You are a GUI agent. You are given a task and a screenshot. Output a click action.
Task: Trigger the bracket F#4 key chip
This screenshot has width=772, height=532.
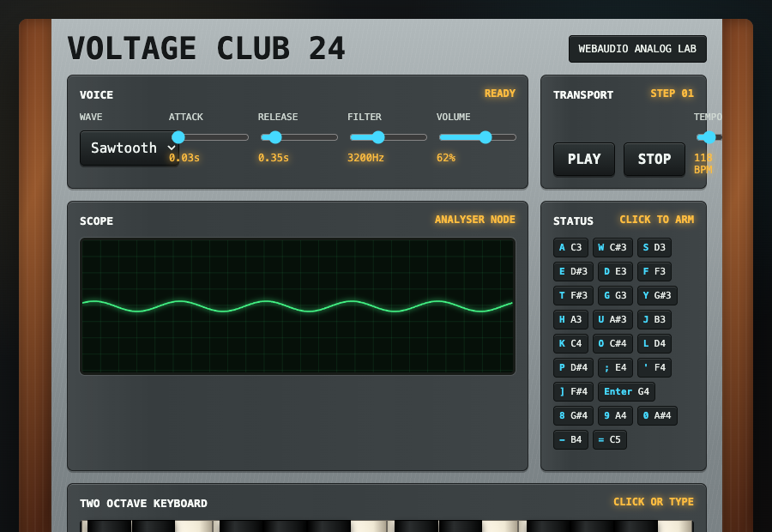pyautogui.click(x=574, y=391)
